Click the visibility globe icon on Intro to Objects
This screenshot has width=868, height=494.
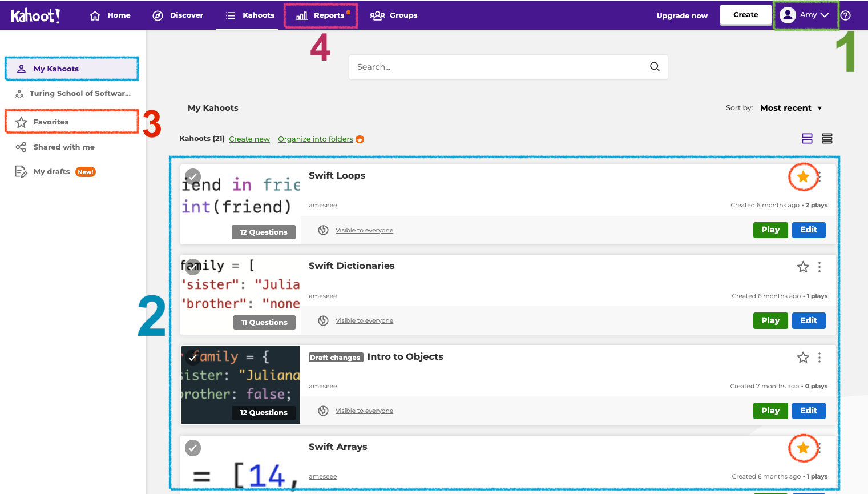323,411
